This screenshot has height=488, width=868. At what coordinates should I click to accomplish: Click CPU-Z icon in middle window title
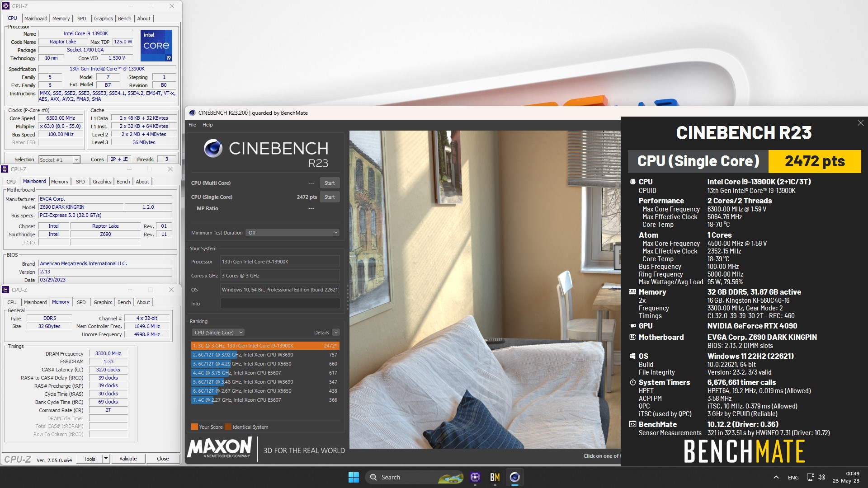pyautogui.click(x=5, y=169)
